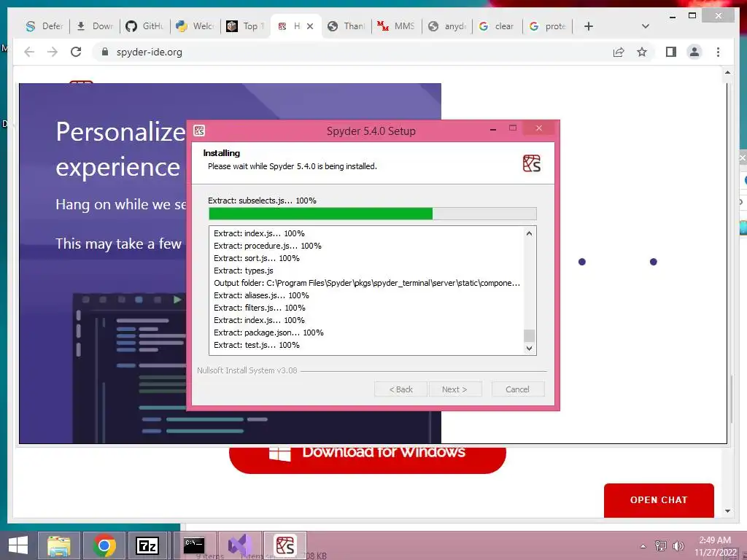Open a new Chrome tab

pos(589,26)
